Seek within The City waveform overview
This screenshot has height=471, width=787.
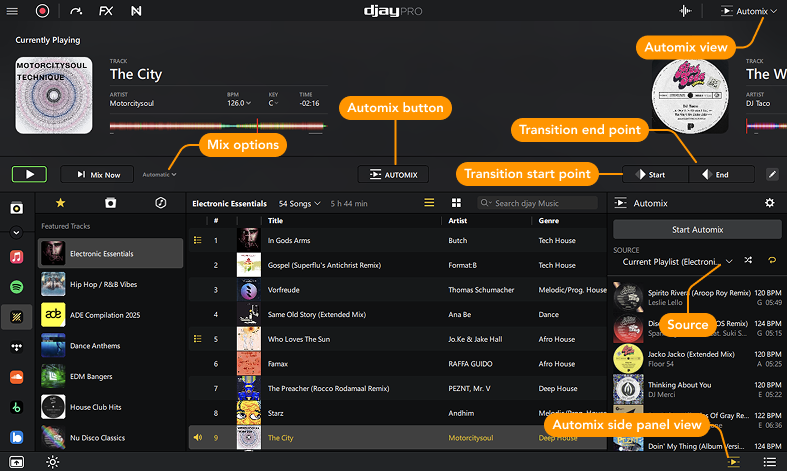pyautogui.click(x=217, y=125)
